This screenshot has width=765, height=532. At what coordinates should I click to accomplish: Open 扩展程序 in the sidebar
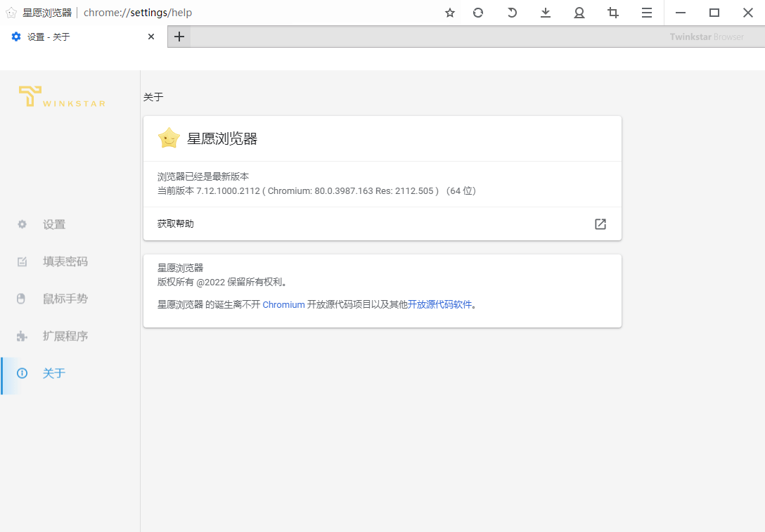65,336
